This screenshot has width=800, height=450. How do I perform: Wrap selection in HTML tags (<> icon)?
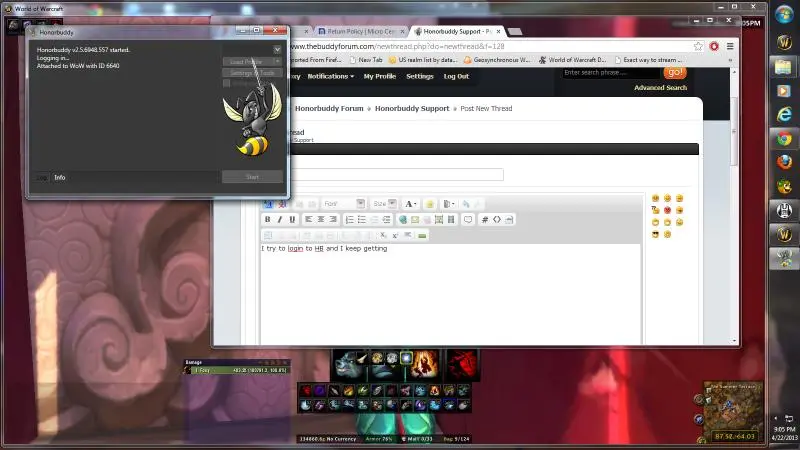click(x=496, y=219)
